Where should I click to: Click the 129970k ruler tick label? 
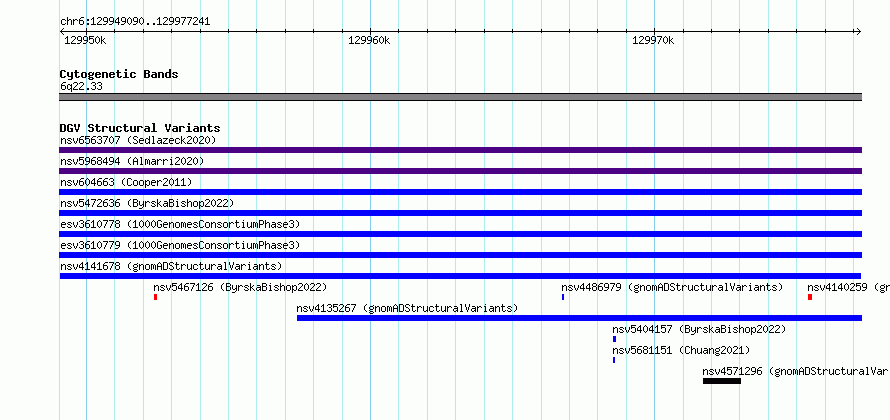click(x=653, y=40)
